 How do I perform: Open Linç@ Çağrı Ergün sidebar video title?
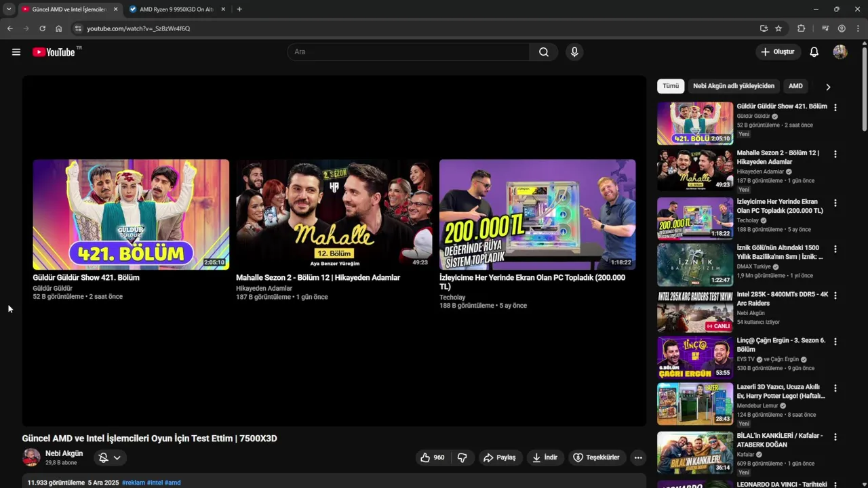[781, 345]
